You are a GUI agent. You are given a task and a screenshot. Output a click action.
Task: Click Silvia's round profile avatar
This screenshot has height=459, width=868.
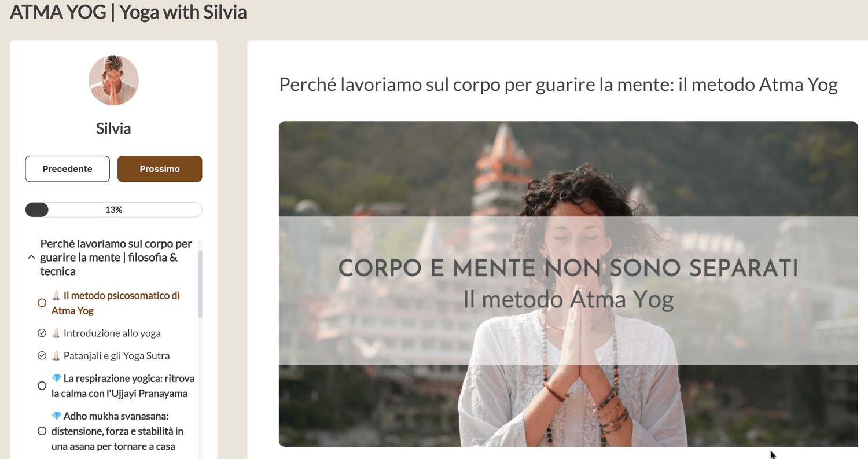(x=113, y=80)
